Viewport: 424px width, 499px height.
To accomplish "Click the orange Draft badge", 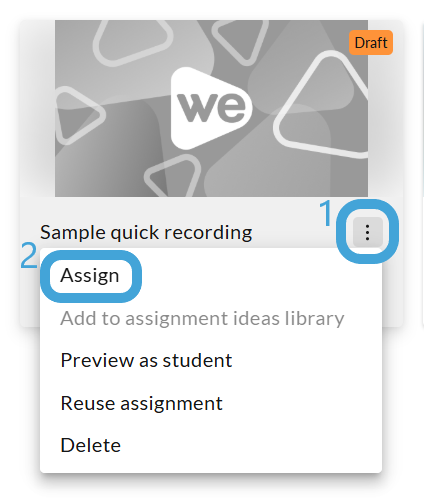I will click(371, 43).
